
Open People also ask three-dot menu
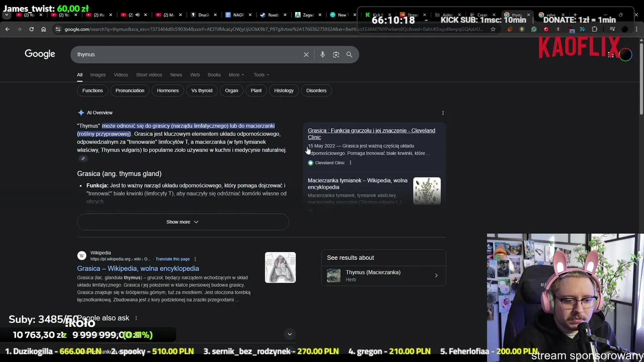pyautogui.click(x=136, y=318)
